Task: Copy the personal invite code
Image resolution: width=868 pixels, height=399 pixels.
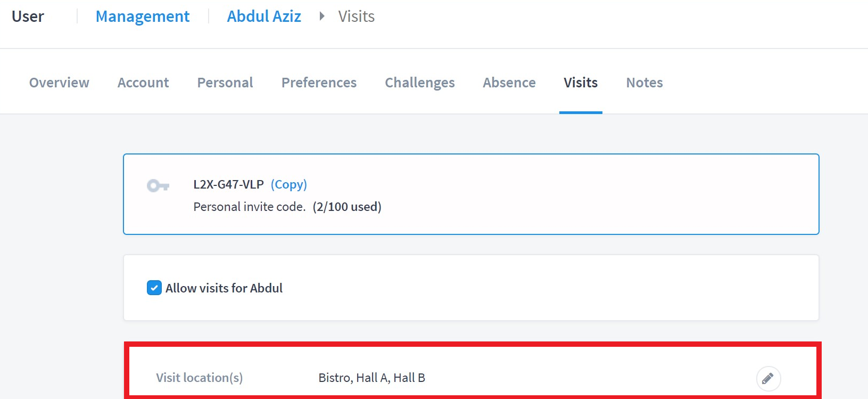Action: 289,185
